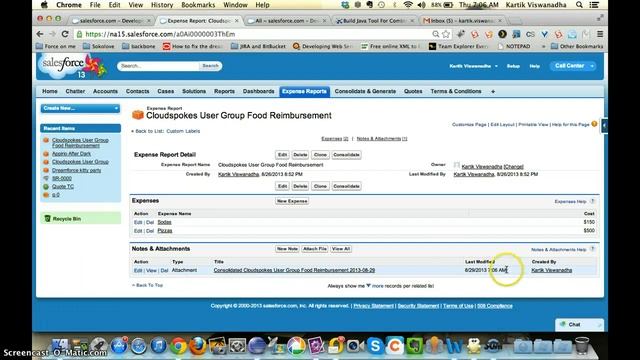Launch Chrome from the dock
This screenshot has width=640, height=360.
(x=178, y=346)
